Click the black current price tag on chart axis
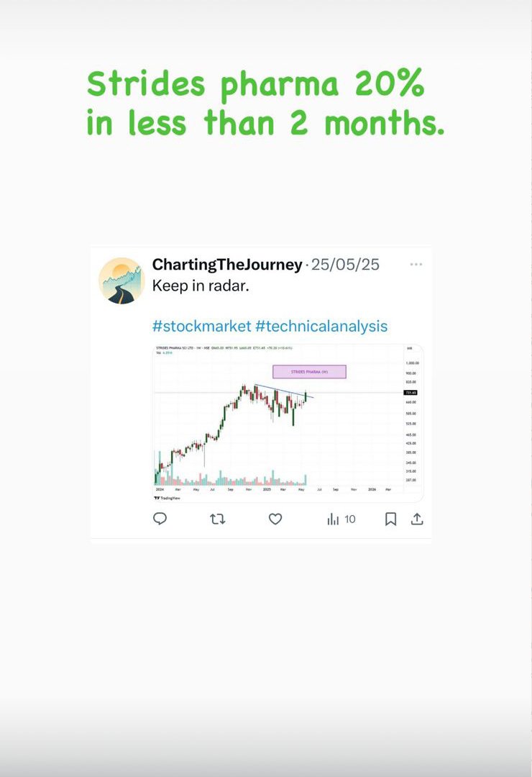532x777 pixels. pyautogui.click(x=411, y=393)
